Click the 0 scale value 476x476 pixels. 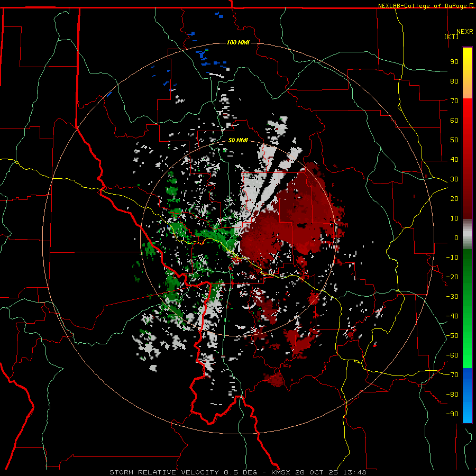[x=456, y=237]
